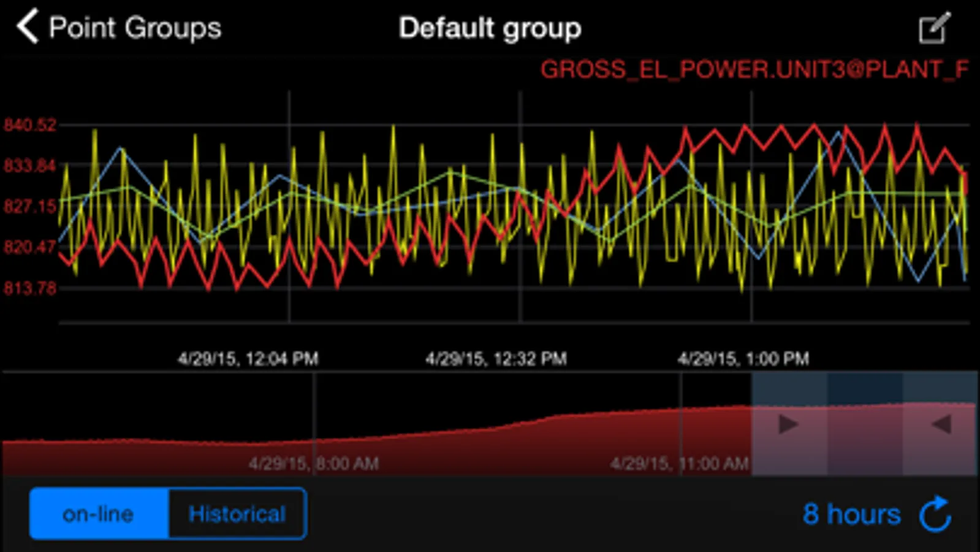Open the edit group icon
Viewport: 980px width, 552px height.
point(935,28)
